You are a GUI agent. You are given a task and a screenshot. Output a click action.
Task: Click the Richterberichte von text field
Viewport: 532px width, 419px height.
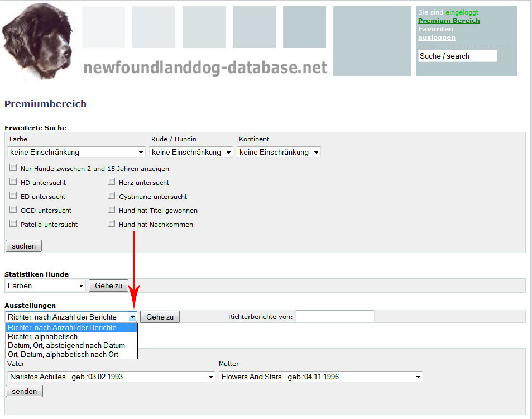[335, 317]
